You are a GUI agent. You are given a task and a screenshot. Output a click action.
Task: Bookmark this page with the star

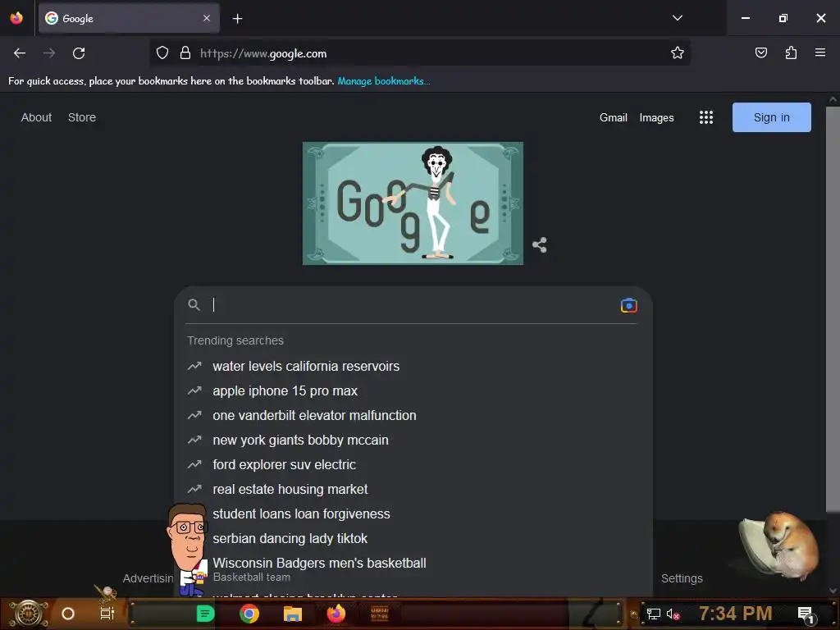677,52
